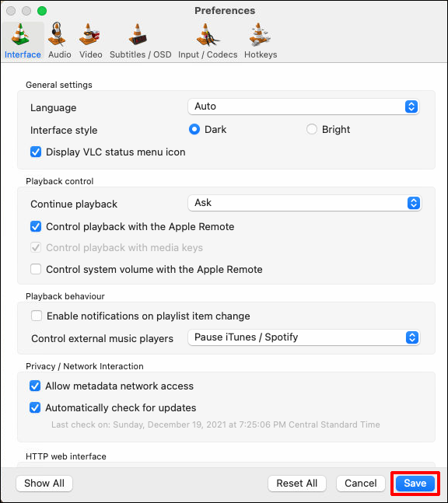Switch to the Hotkeys tab label
The height and width of the screenshot is (503, 448).
click(x=261, y=54)
